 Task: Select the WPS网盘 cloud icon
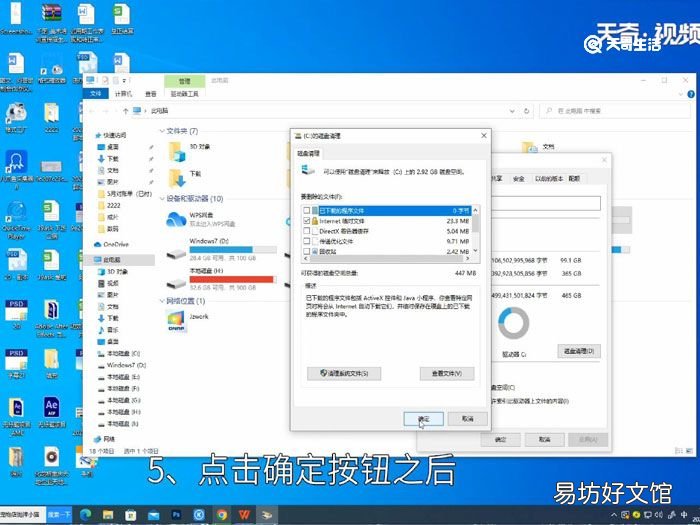coord(176,219)
